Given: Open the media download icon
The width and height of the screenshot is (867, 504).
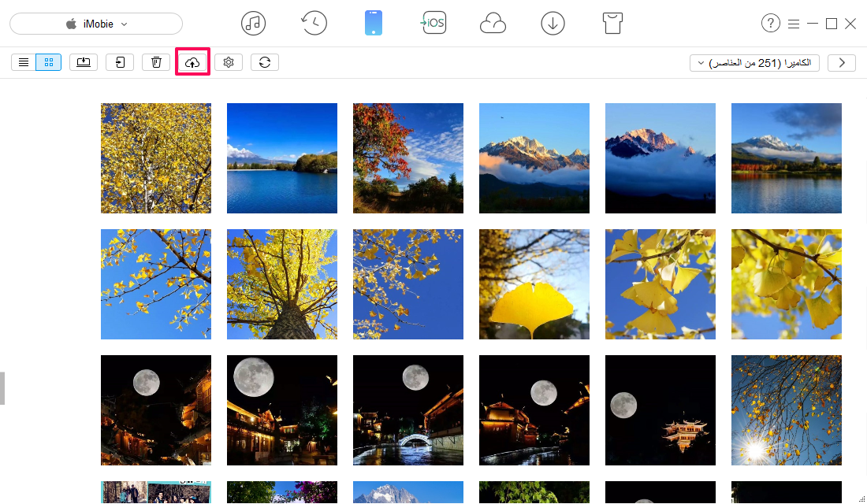Looking at the screenshot, I should click(x=553, y=23).
